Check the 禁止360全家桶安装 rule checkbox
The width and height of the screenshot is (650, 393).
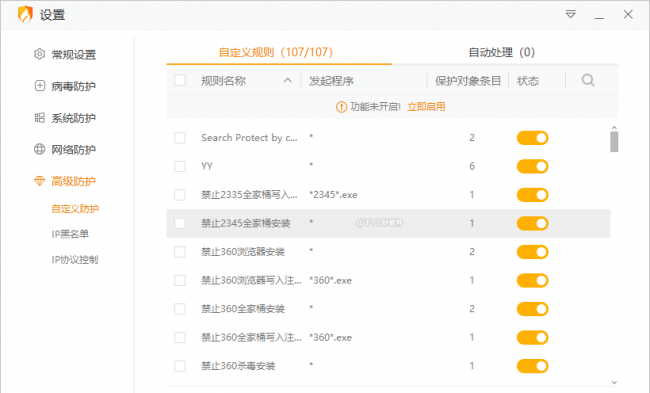click(180, 309)
